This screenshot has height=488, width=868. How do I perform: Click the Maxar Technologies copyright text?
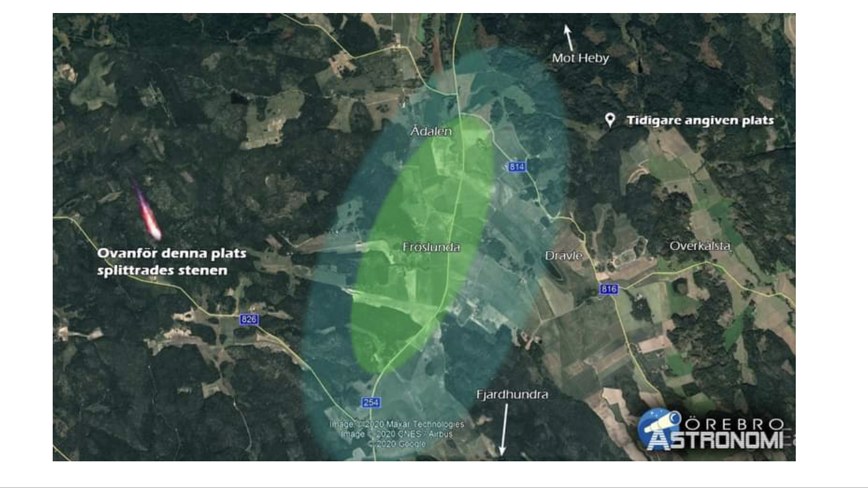396,424
